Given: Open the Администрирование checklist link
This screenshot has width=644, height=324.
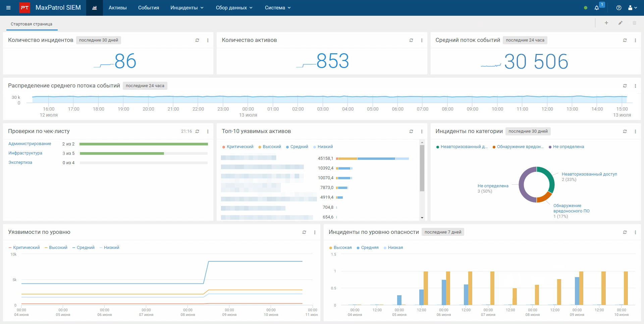Looking at the screenshot, I should (x=30, y=144).
